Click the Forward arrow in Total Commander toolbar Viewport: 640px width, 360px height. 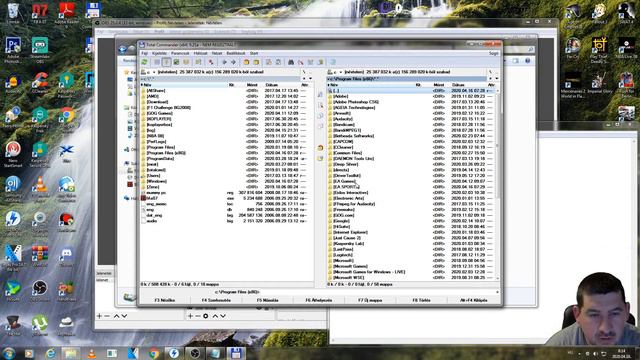(x=233, y=62)
